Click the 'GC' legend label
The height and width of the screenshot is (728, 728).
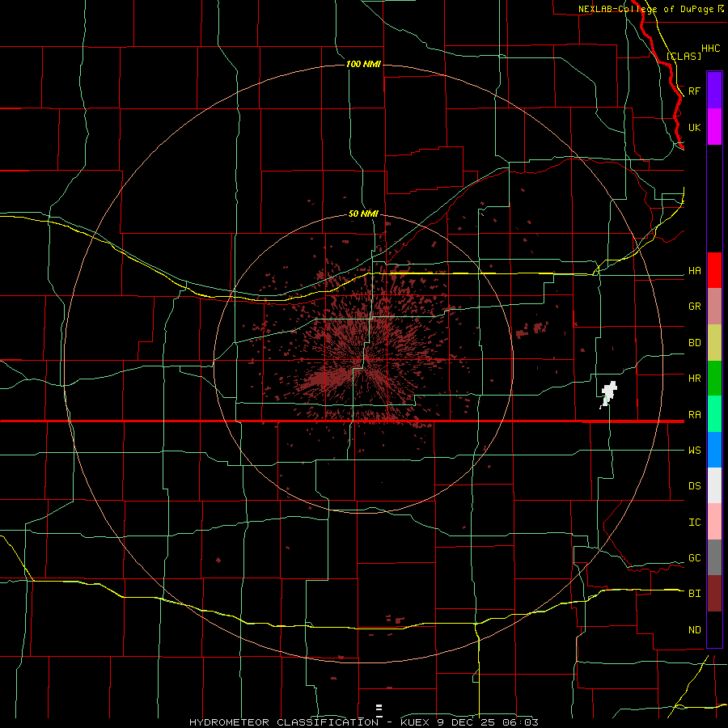[695, 558]
